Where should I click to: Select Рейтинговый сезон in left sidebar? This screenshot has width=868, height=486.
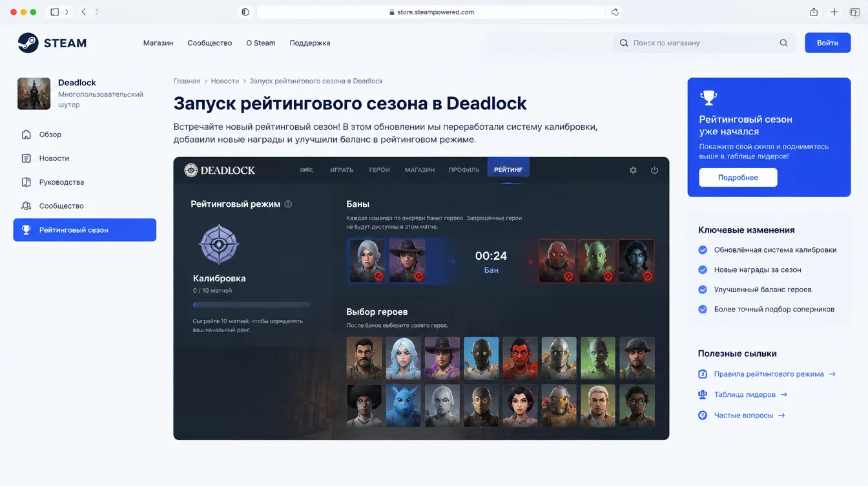pyautogui.click(x=85, y=230)
